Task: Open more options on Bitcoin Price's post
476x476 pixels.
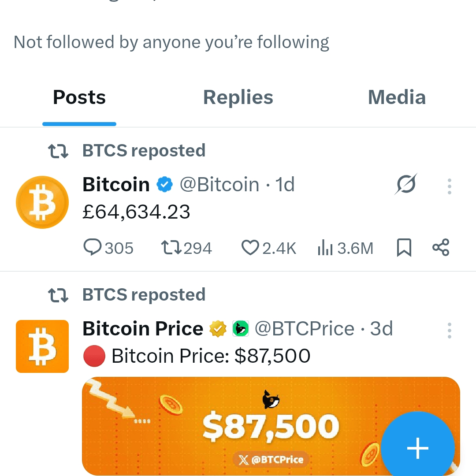Action: [x=449, y=331]
